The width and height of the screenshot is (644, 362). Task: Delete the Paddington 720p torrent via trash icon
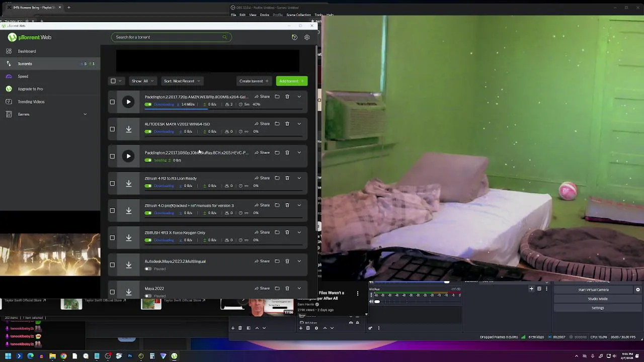(287, 97)
